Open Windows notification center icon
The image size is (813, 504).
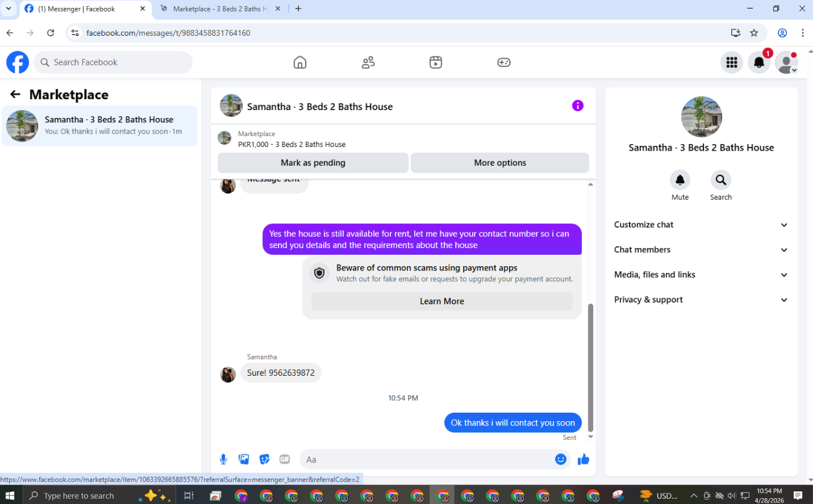pyautogui.click(x=798, y=496)
